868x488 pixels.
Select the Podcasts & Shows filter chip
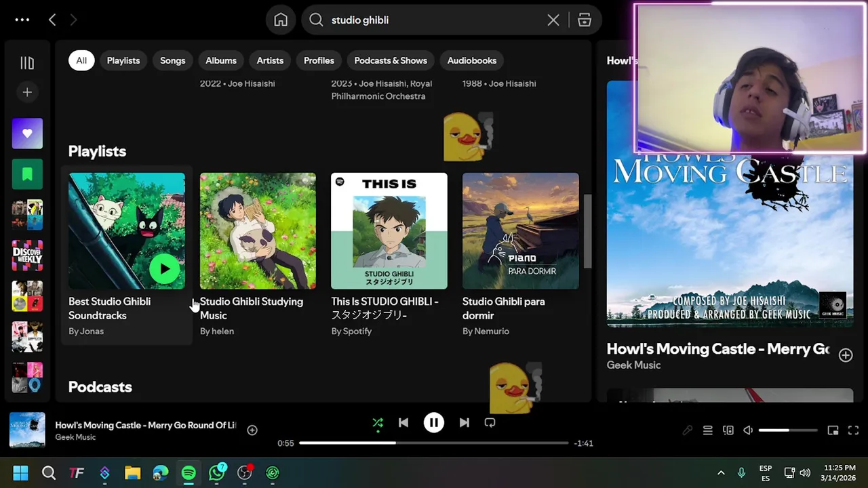(391, 60)
